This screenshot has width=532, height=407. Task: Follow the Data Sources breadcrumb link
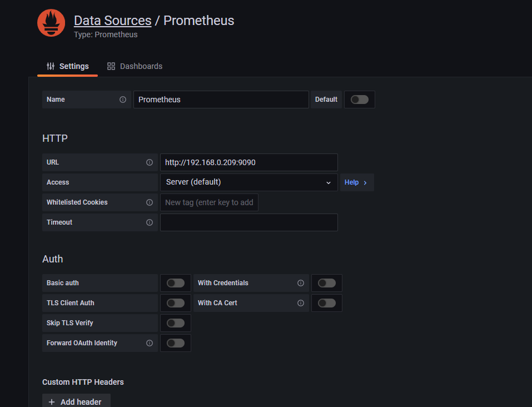pyautogui.click(x=112, y=21)
